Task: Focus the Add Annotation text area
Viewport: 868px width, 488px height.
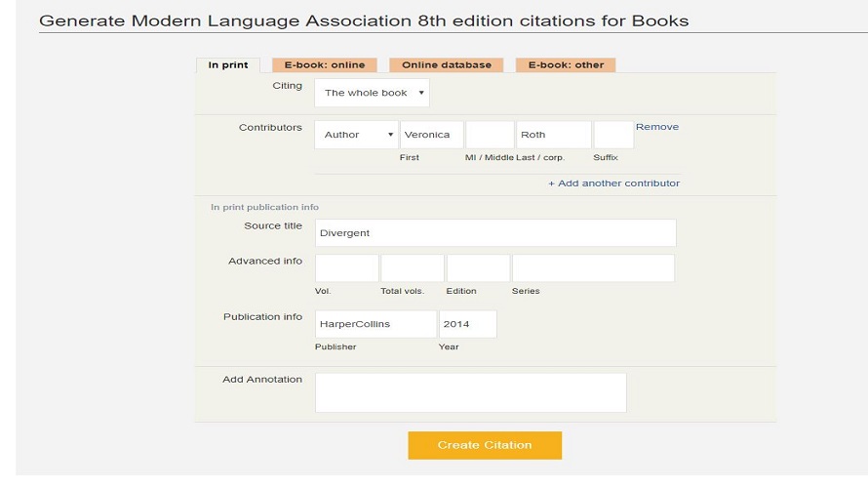Action: [470, 392]
